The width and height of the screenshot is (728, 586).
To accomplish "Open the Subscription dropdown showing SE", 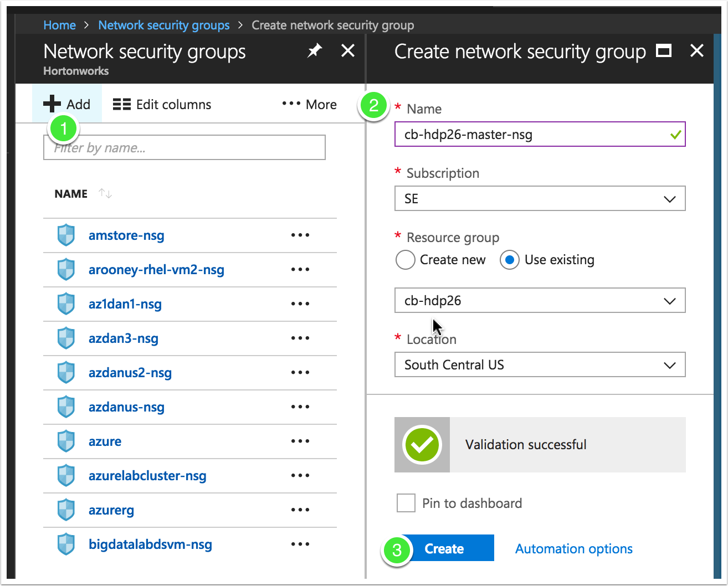I will (x=540, y=198).
